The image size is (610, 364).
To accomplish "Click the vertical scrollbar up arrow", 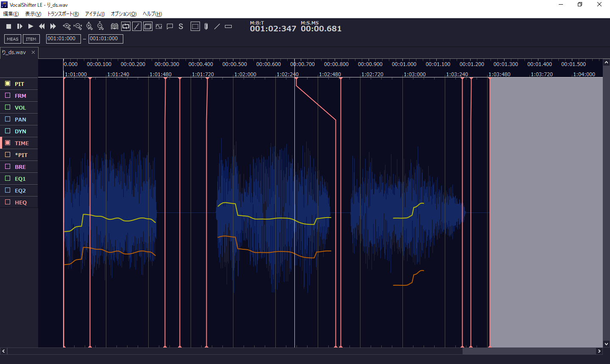I will point(606,63).
